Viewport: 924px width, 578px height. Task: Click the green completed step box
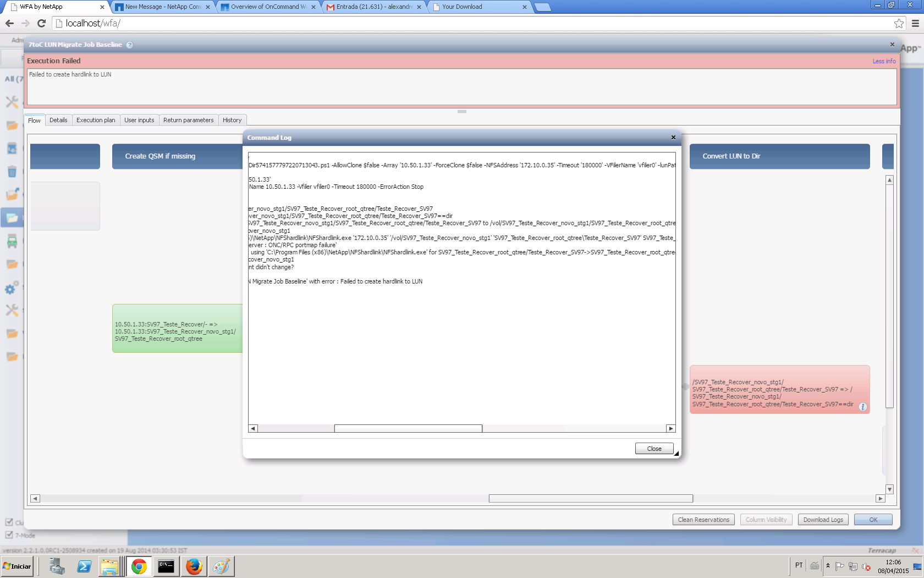click(177, 329)
